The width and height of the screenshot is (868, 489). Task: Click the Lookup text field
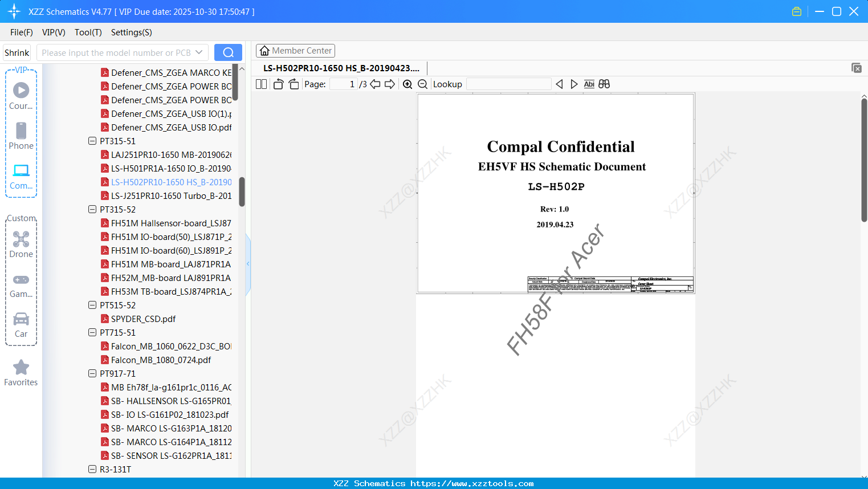coord(509,84)
